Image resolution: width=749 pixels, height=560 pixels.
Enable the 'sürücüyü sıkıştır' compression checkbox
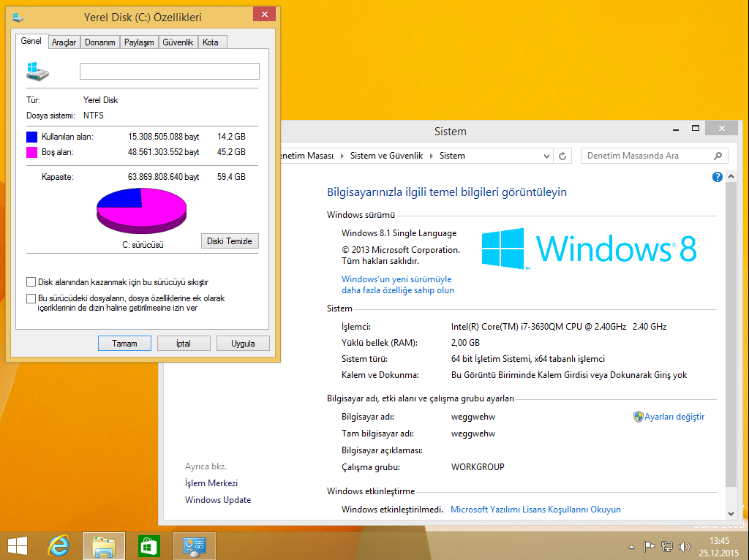pos(31,281)
